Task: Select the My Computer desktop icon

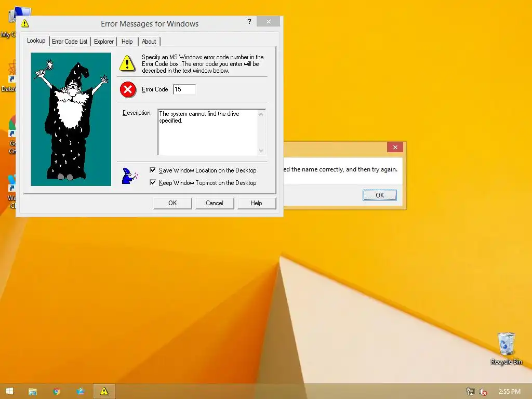Action: [x=11, y=22]
